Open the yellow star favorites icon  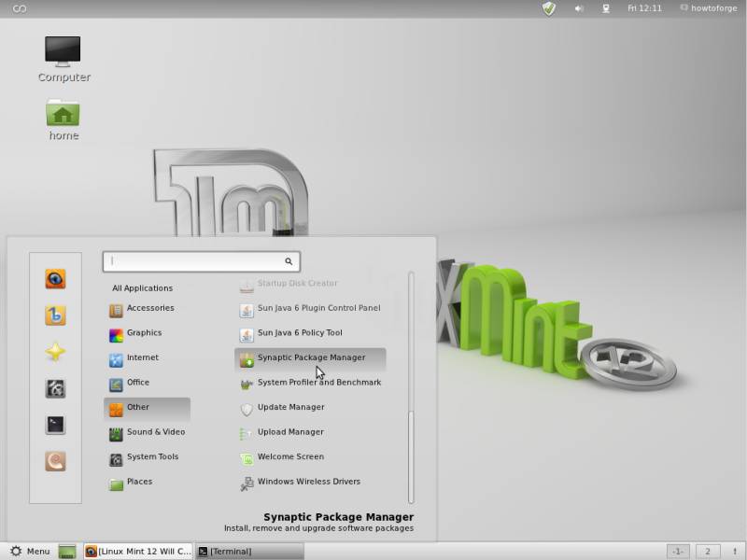tap(55, 352)
